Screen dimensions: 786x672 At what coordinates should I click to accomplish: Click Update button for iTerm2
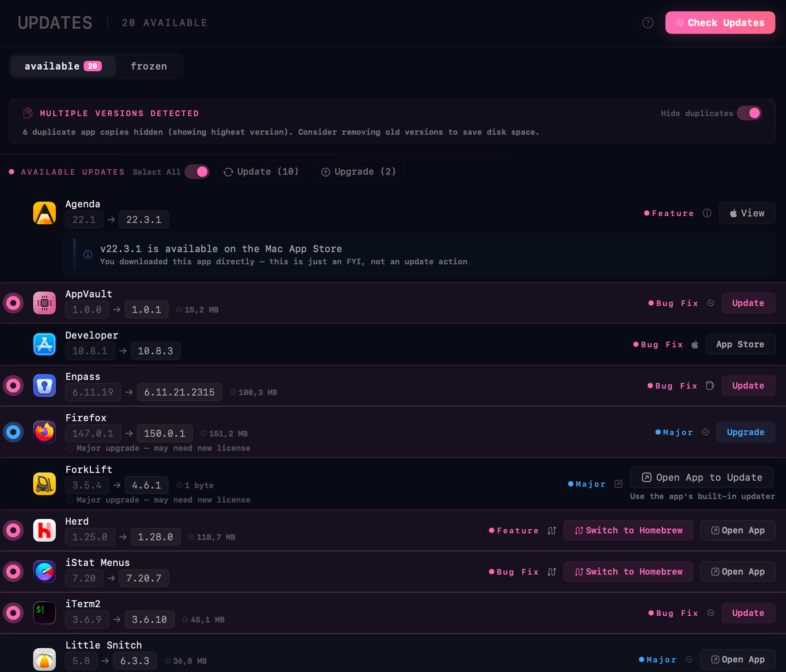(748, 613)
